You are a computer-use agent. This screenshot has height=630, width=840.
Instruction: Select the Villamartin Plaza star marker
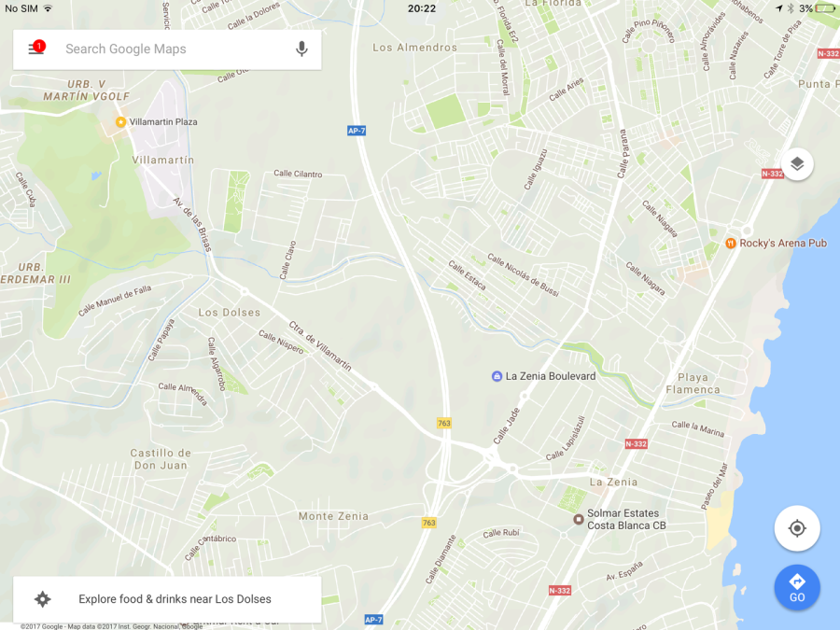(120, 122)
